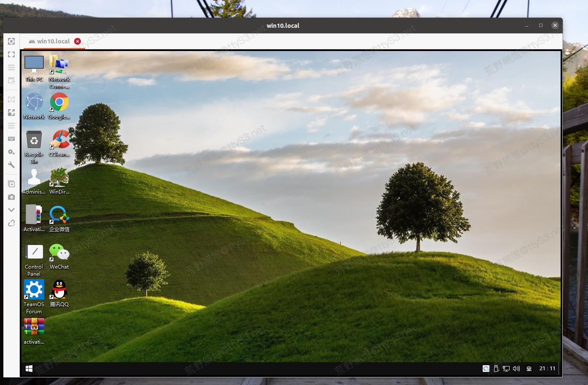
Task: Duplicate the current session icon
Action: 11,184
